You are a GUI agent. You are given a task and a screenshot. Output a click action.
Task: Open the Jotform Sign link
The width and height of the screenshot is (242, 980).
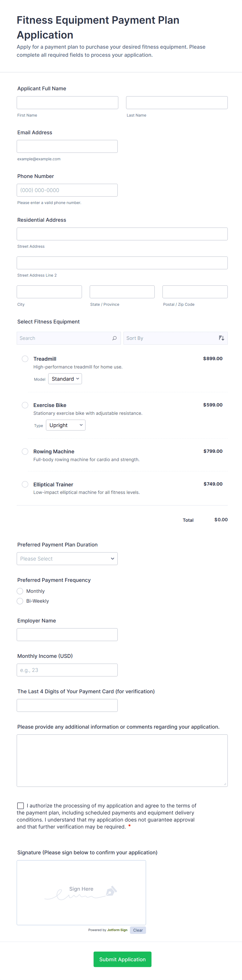[x=117, y=930]
